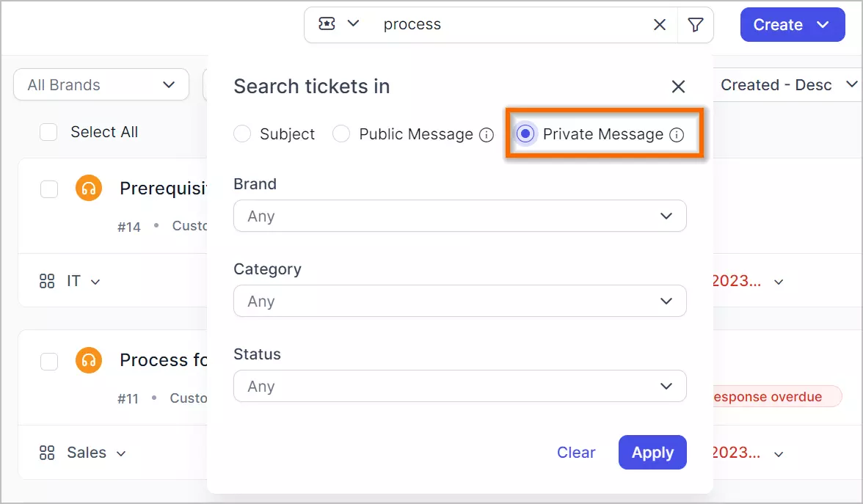The width and height of the screenshot is (863, 504).
Task: Click the Clear link
Action: click(x=575, y=452)
